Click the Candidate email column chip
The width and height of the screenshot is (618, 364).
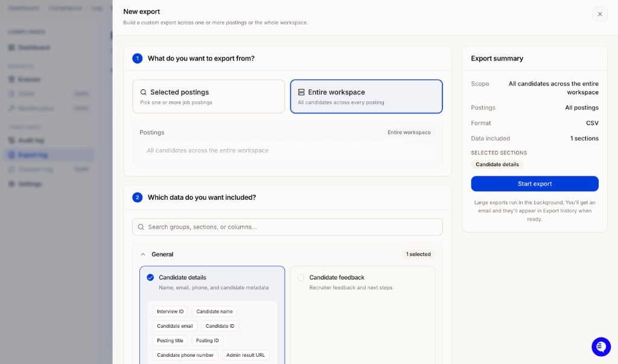coord(175,326)
